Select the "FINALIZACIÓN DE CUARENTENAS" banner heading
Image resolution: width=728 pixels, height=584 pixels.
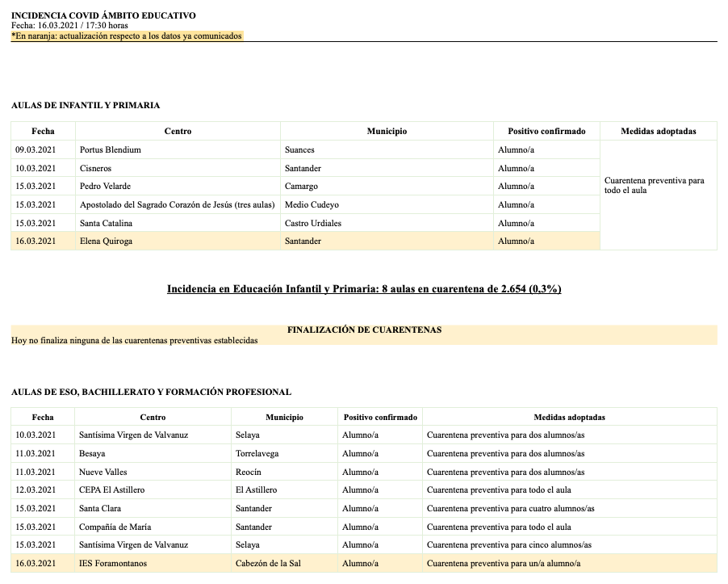[364, 330]
